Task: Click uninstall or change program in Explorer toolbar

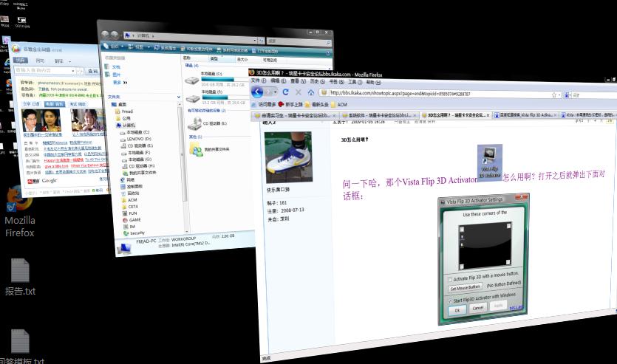Action: pyautogui.click(x=197, y=49)
